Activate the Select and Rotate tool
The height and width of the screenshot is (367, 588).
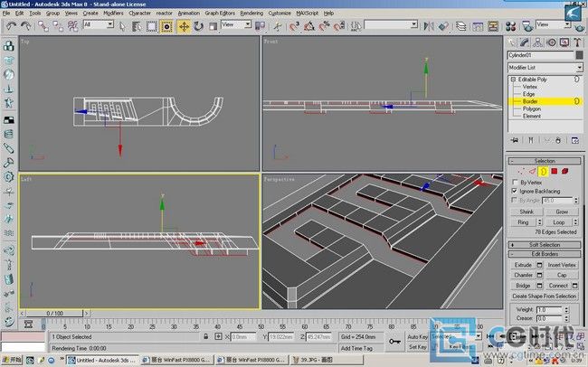(198, 26)
